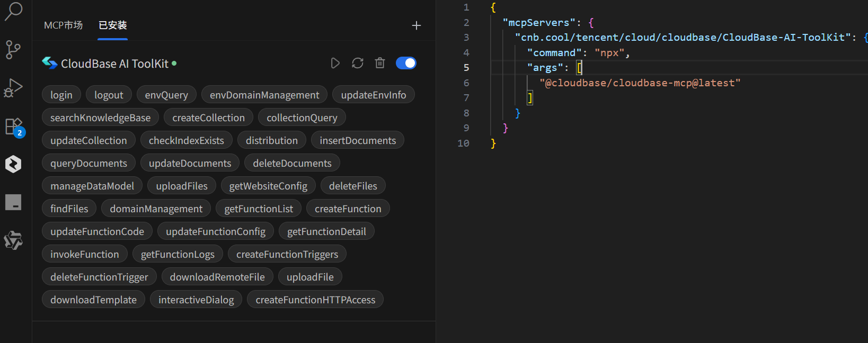Switch to the 已安装 tab
868x343 pixels.
tap(113, 25)
